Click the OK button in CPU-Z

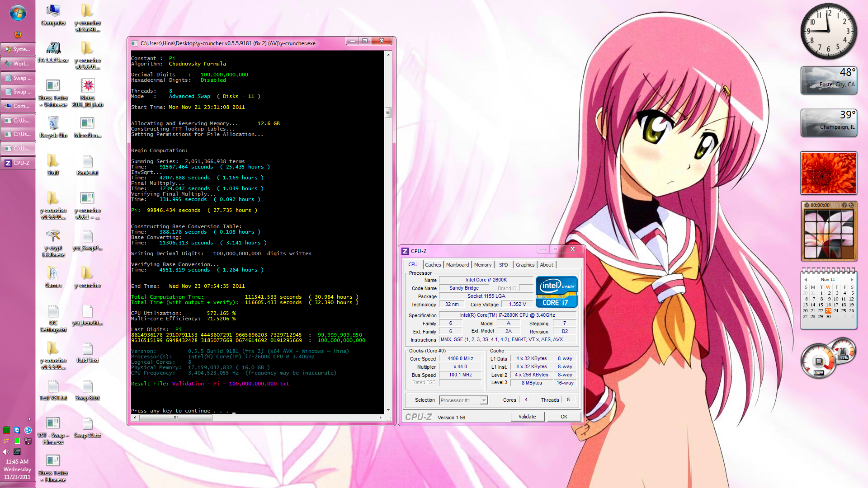[x=564, y=417]
